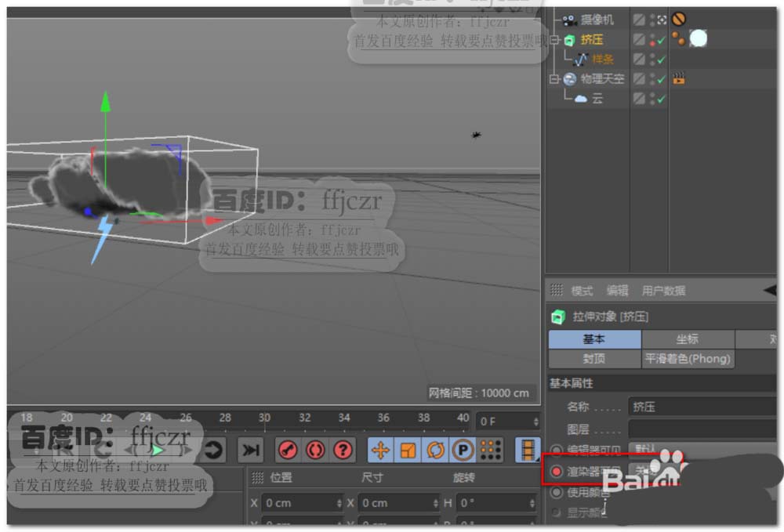Viewport: 784px width, 532px height.
Task: Toggle visibility dots for 摄像机 object
Action: 652,20
